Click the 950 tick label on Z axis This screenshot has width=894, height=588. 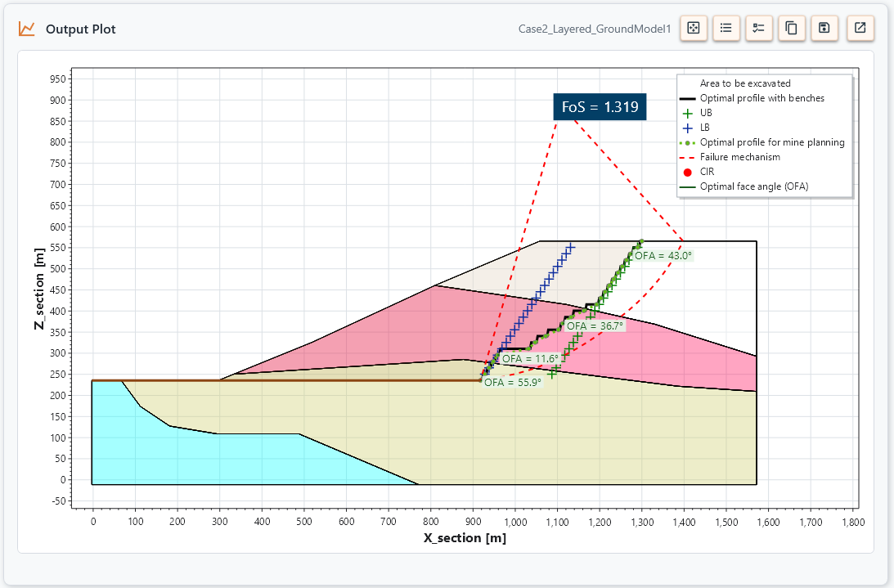57,79
